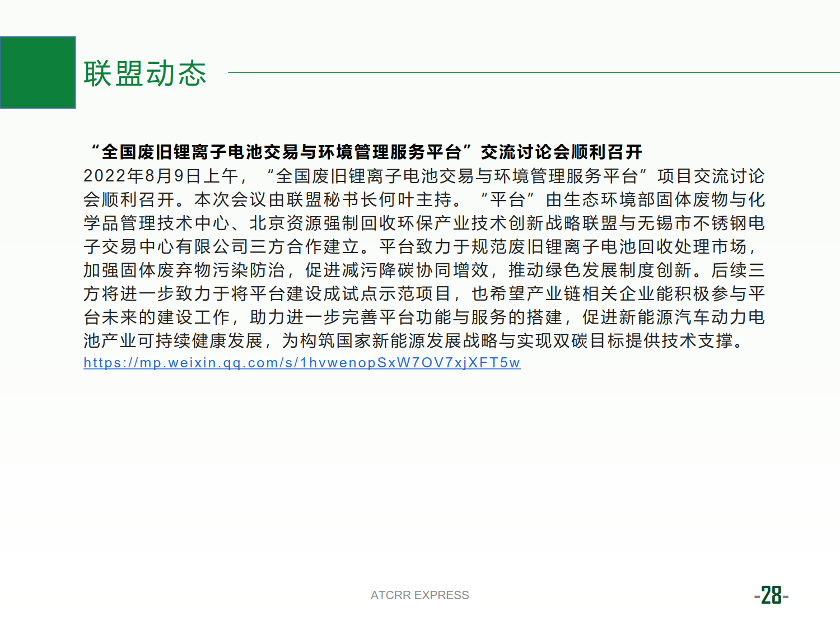Click the line starting 子交易中心有限公司
This screenshot has width=840, height=630.
[x=421, y=246]
